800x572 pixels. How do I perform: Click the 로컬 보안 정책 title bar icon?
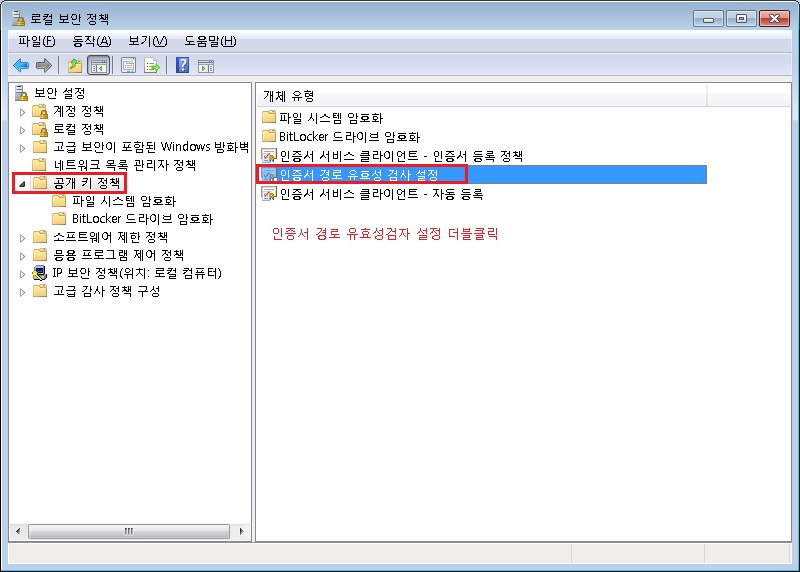coord(18,18)
